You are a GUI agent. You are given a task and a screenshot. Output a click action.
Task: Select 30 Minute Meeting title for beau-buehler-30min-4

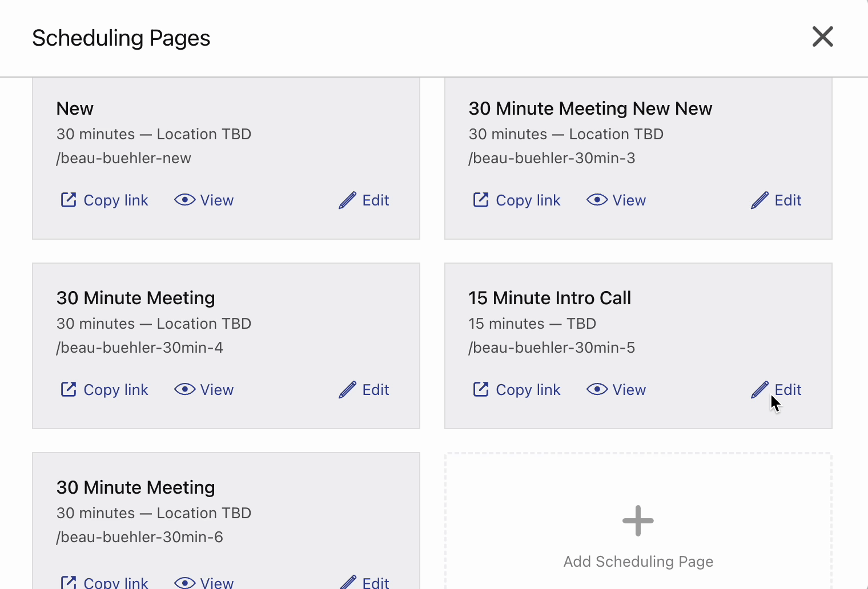pyautogui.click(x=136, y=298)
